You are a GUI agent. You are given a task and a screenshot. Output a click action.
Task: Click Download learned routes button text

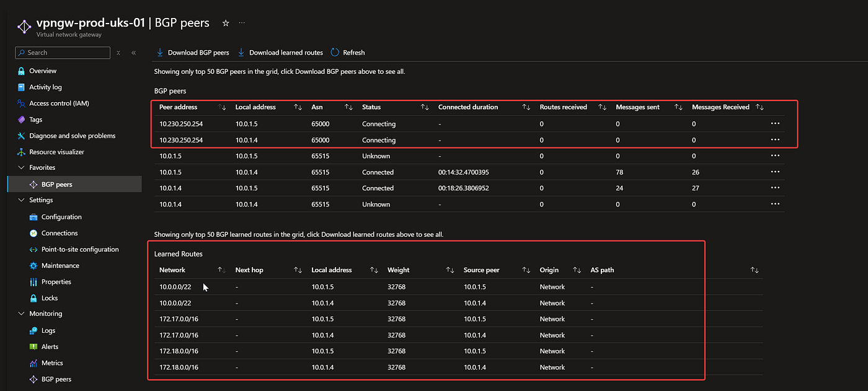(x=286, y=53)
